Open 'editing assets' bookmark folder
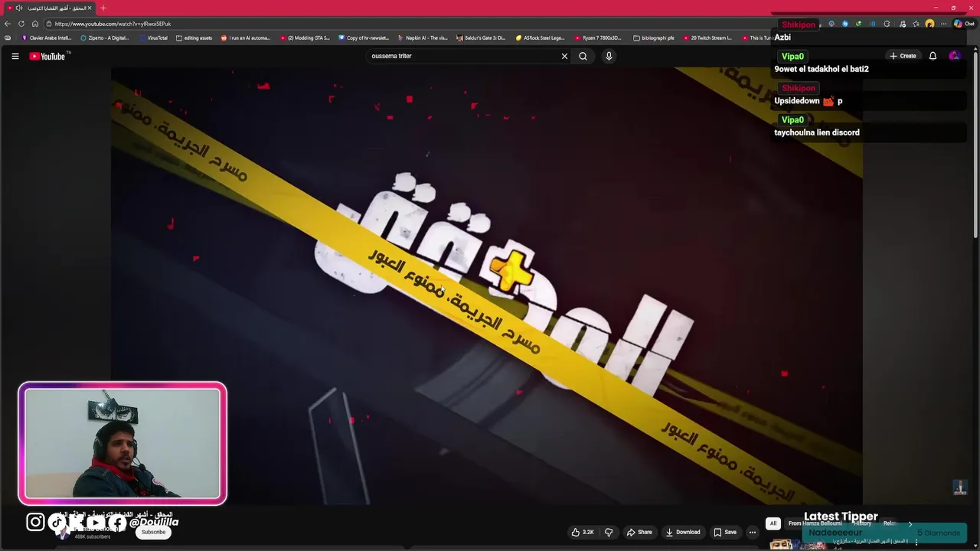Screen dimensions: 980x551 pyautogui.click(x=194, y=37)
